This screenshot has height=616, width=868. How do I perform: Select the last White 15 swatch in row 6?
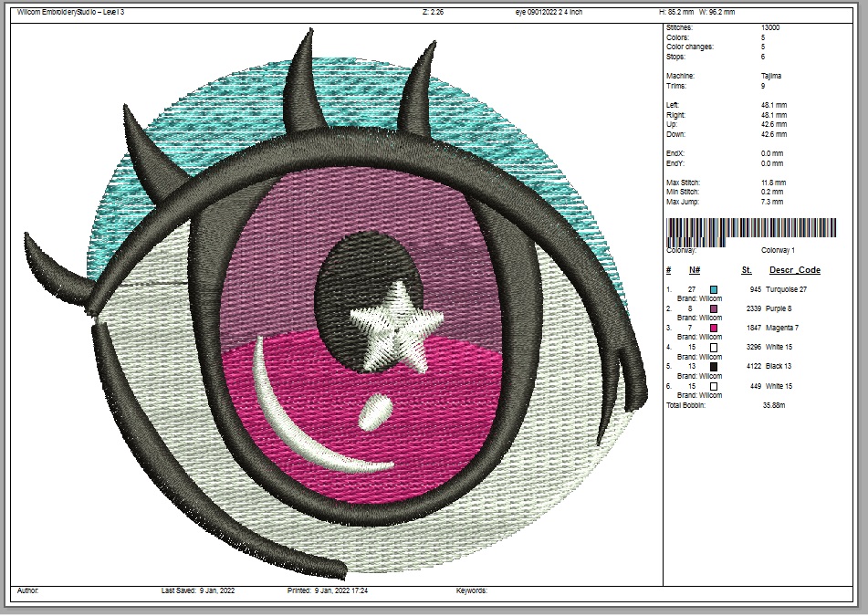(714, 386)
